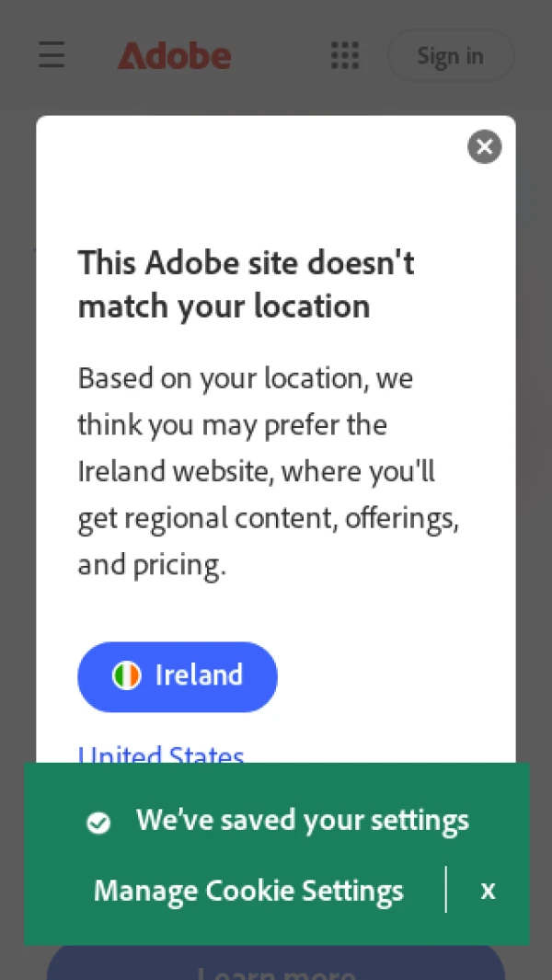Click the Irish flag icon
The height and width of the screenshot is (980, 552).
pyautogui.click(x=126, y=676)
